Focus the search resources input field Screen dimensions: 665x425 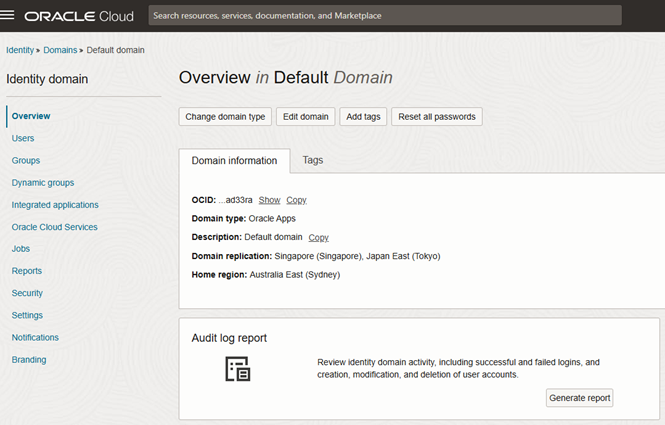(385, 16)
